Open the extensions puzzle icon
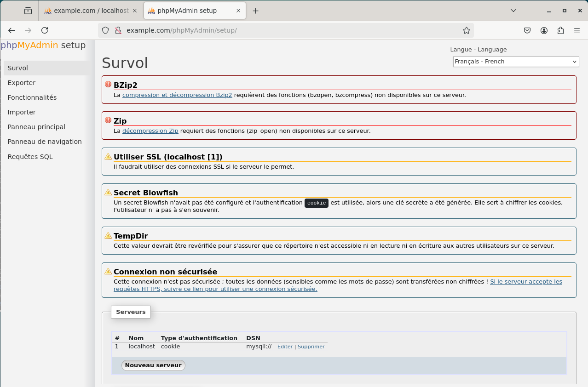The height and width of the screenshot is (387, 588). pos(560,30)
